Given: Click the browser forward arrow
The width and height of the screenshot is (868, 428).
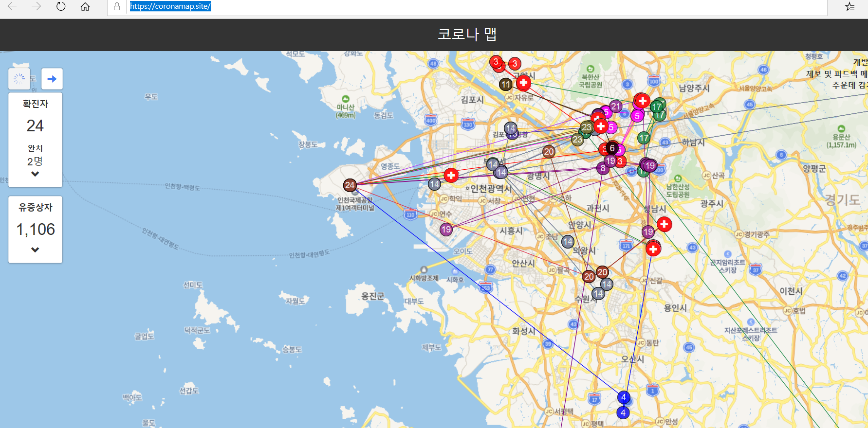Looking at the screenshot, I should tap(37, 6).
